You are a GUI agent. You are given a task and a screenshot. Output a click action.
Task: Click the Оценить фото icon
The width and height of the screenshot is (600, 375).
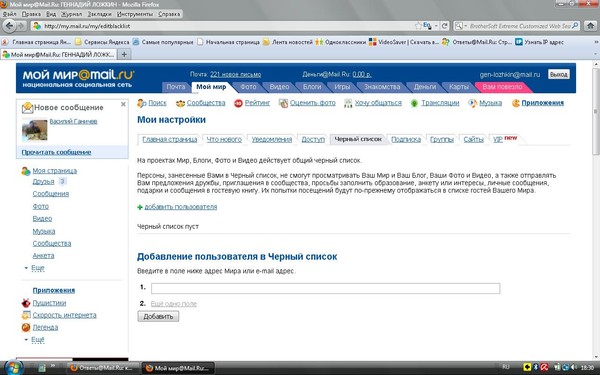point(283,103)
